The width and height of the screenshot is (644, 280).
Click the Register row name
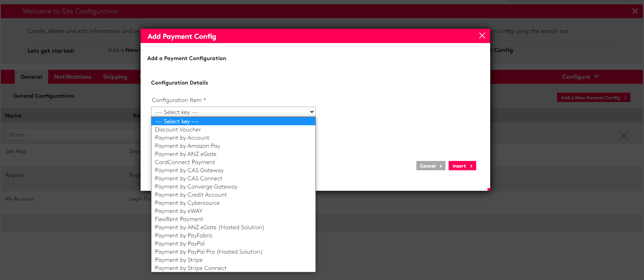click(x=15, y=175)
